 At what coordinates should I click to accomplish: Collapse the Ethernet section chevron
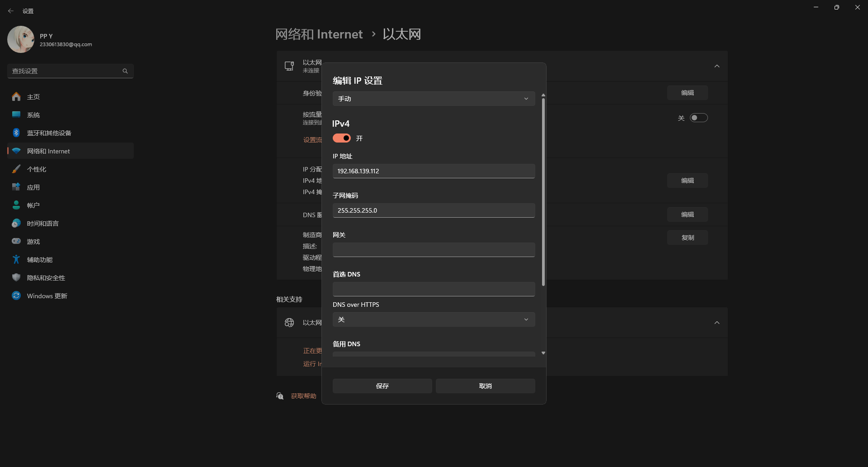click(717, 66)
